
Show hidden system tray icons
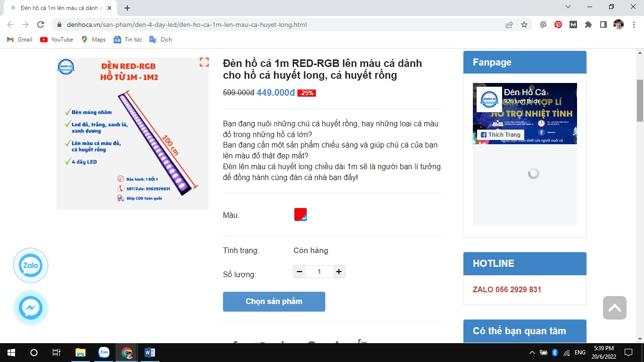532,353
